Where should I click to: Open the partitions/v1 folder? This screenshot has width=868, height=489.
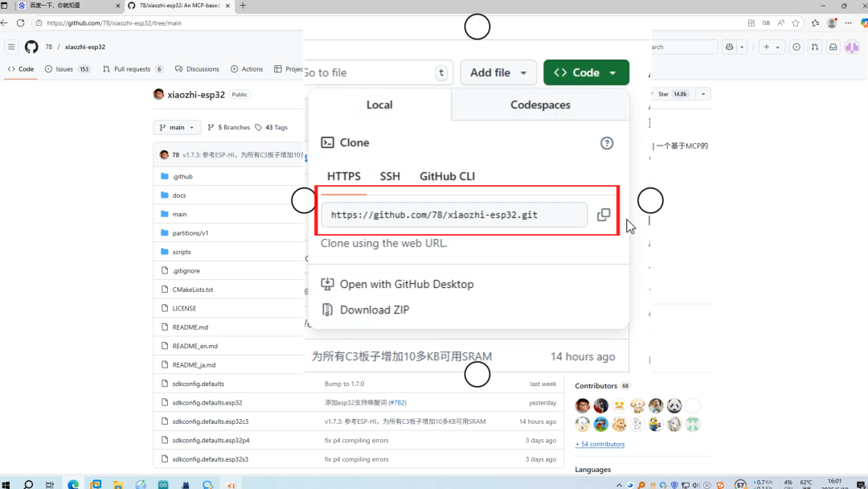click(x=190, y=233)
